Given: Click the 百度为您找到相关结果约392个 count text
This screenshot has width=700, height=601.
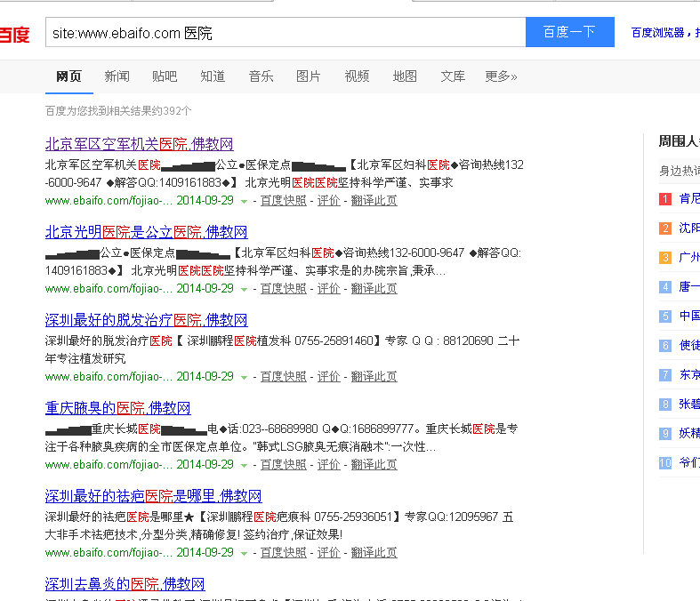Looking at the screenshot, I should point(118,110).
